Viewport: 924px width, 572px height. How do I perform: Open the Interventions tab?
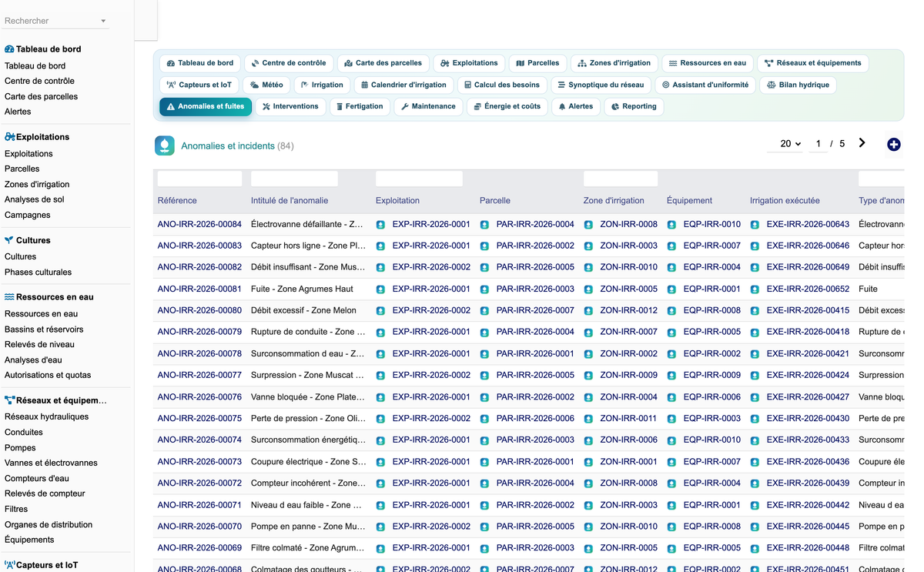290,106
